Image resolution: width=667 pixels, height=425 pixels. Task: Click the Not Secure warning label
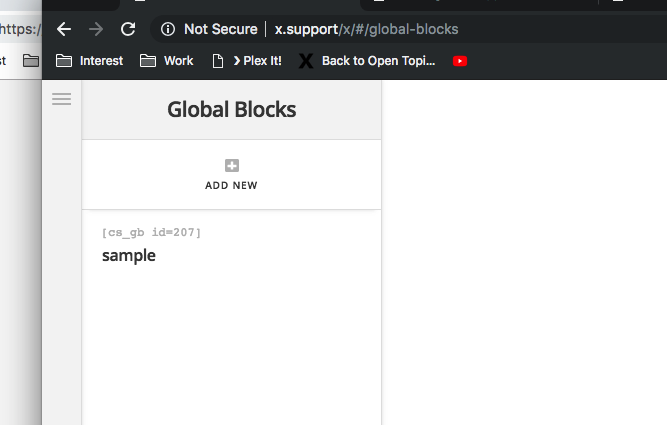click(221, 29)
